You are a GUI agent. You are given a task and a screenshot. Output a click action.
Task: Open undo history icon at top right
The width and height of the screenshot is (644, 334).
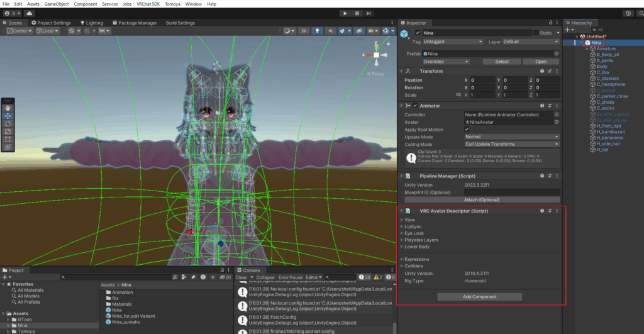(628, 13)
